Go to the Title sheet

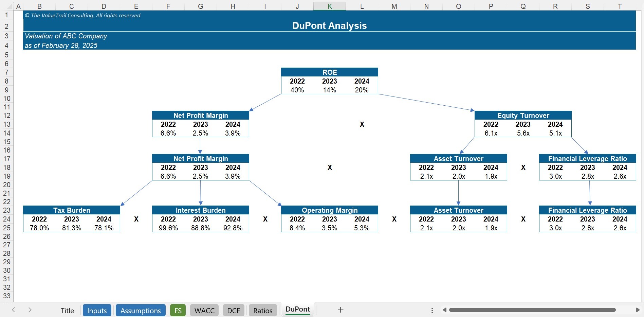tap(67, 310)
